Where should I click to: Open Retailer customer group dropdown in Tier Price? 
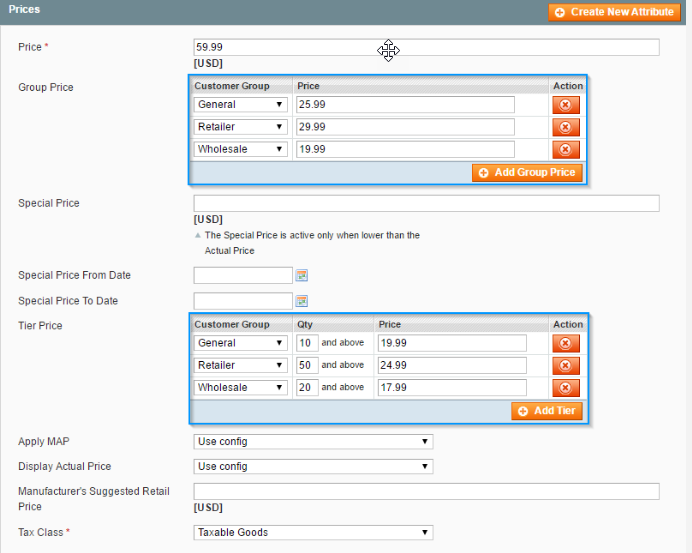(241, 365)
